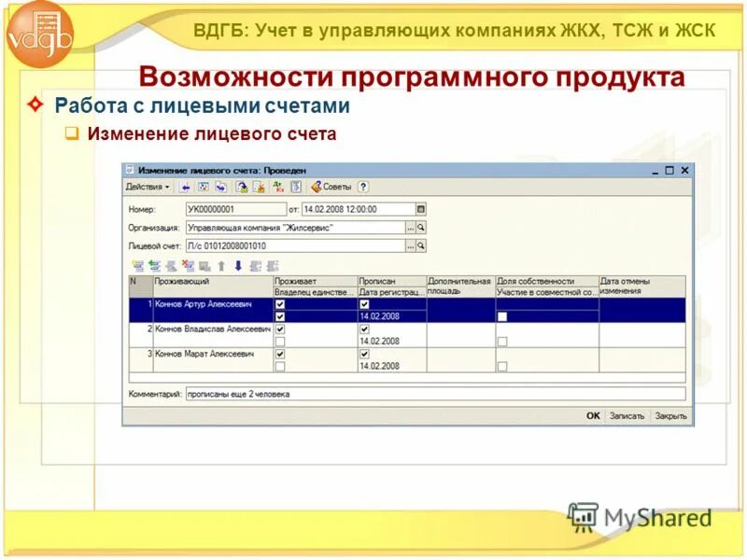Click the help question mark icon in the toolbar

360,187
